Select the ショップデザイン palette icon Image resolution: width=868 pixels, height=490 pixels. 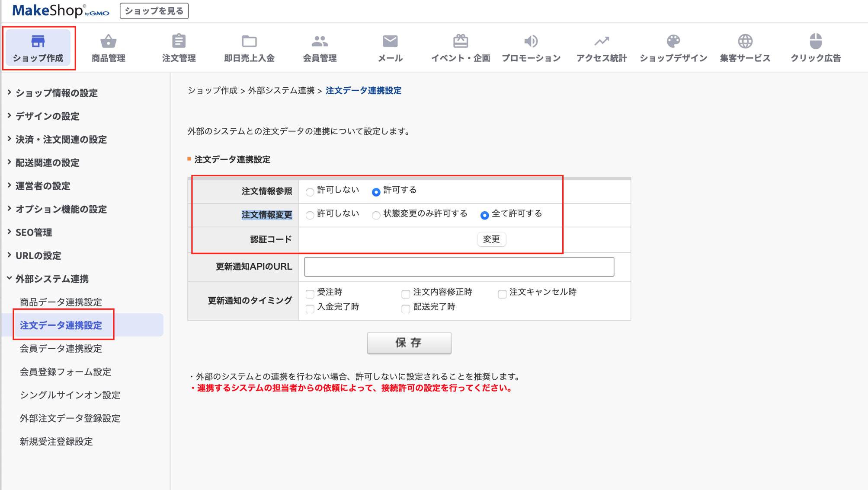click(673, 41)
